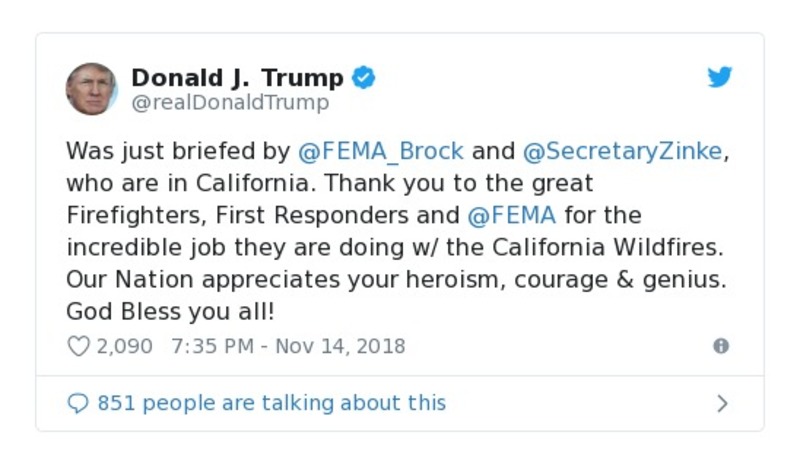Click Donald J. Trump's profile avatar
The width and height of the screenshot is (800, 467).
(92, 89)
